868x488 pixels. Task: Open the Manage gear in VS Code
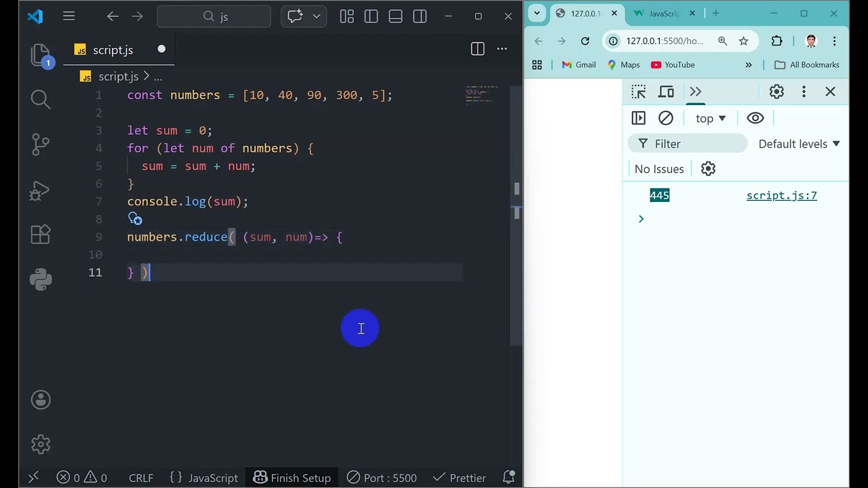pyautogui.click(x=41, y=445)
